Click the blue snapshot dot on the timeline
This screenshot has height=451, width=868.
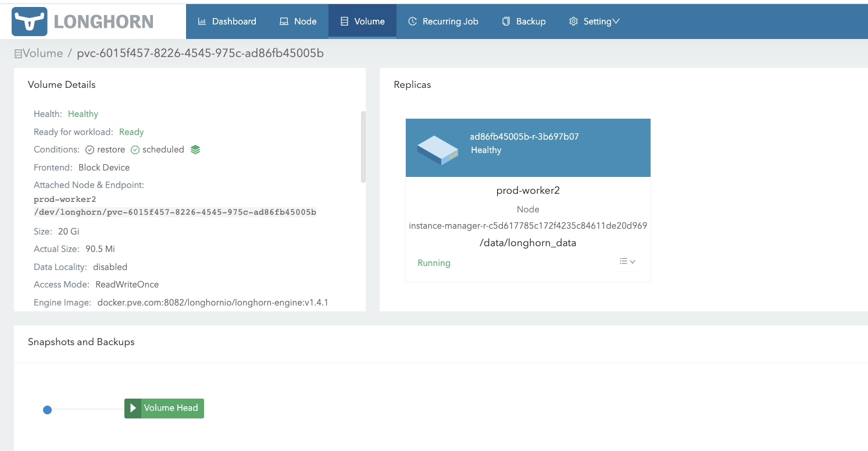tap(47, 410)
